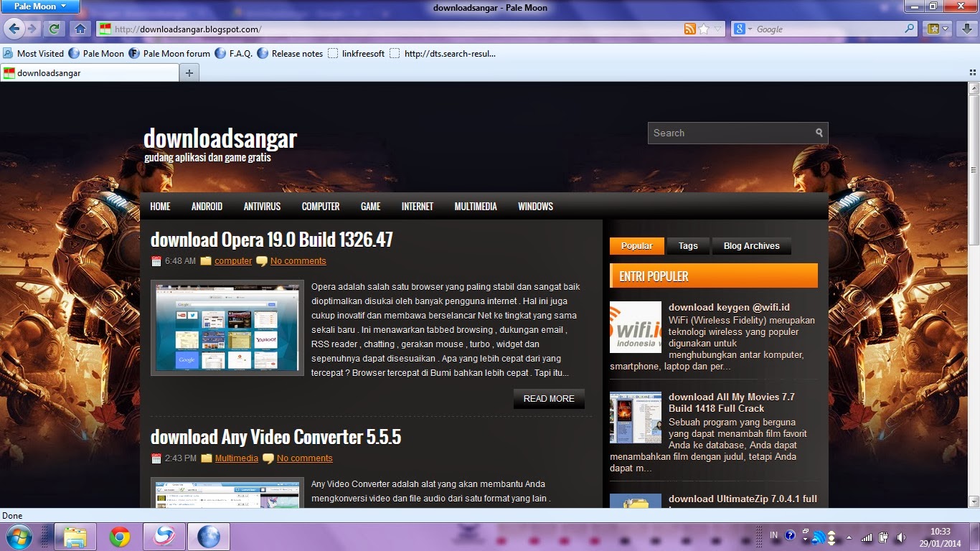The image size is (980, 551).
Task: Click the wifi.id popular entry thumbnail
Action: 636,327
